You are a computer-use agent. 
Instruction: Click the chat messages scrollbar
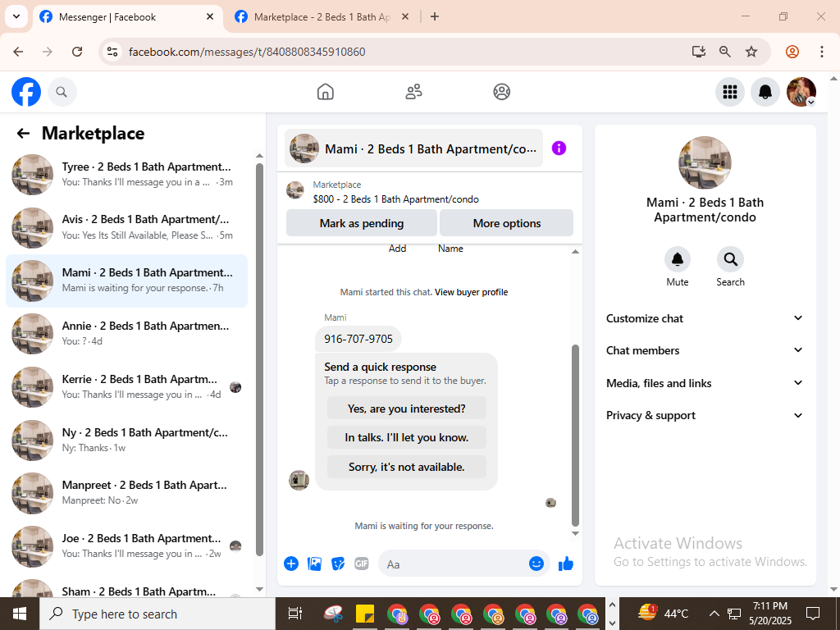click(x=575, y=435)
